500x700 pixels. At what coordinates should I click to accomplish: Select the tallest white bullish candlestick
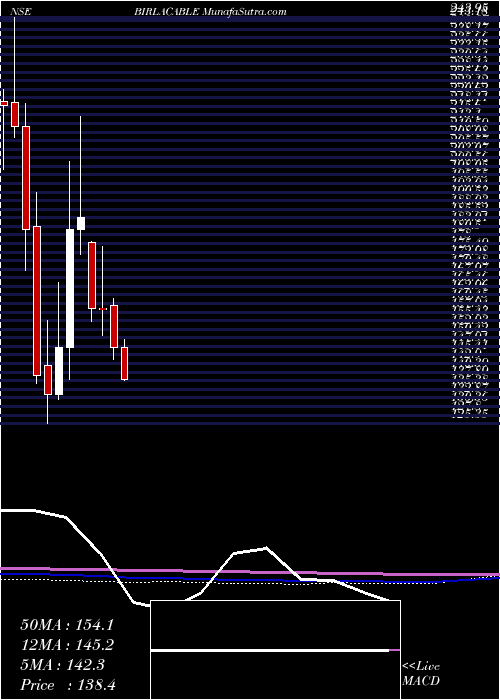click(x=70, y=288)
